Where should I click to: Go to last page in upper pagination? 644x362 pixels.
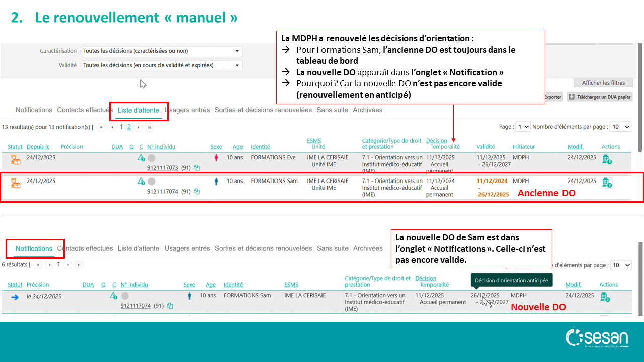149,127
